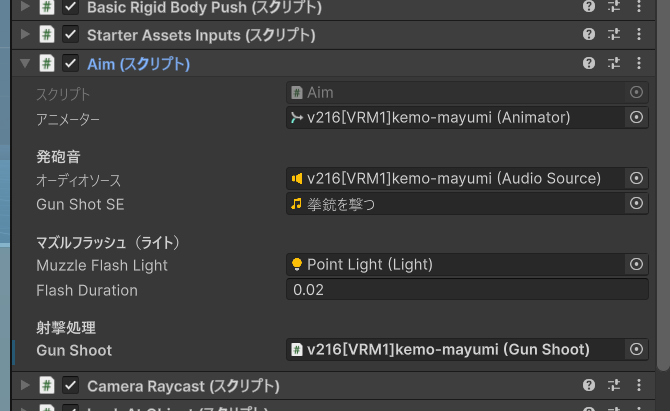The width and height of the screenshot is (670, 411).
Task: Open object picker for Animator field
Action: (x=636, y=118)
